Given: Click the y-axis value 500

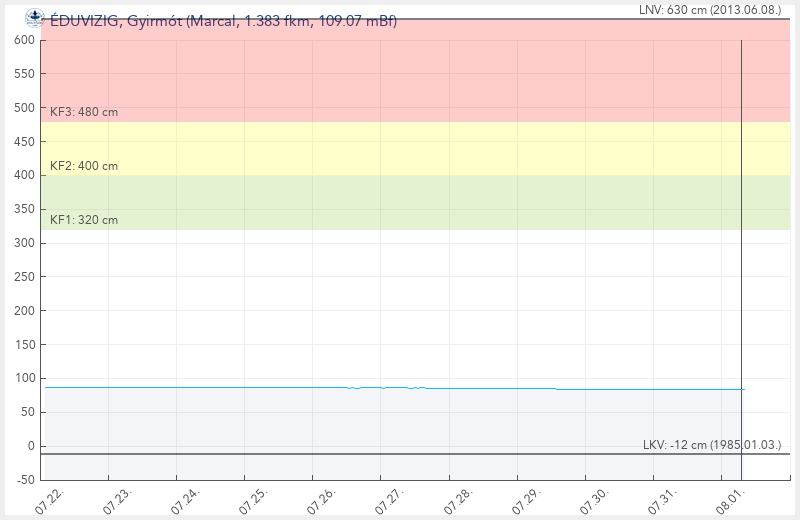Looking at the screenshot, I should [24, 108].
